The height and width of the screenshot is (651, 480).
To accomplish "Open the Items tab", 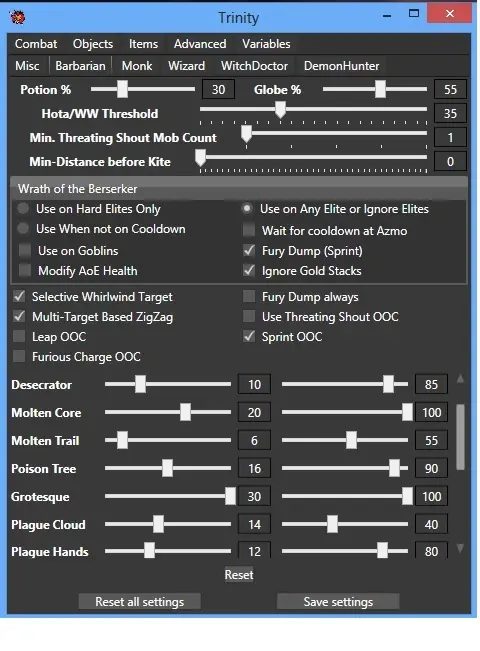I will pos(143,44).
